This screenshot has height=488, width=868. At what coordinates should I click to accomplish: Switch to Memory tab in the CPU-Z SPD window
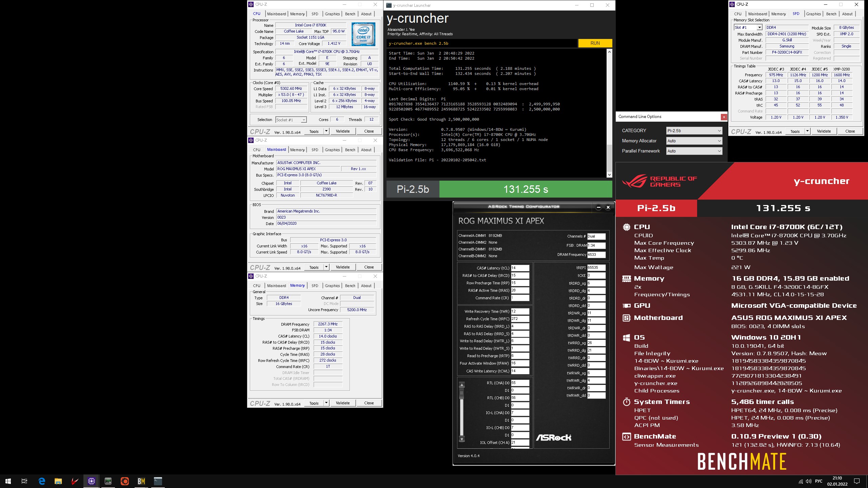point(778,14)
